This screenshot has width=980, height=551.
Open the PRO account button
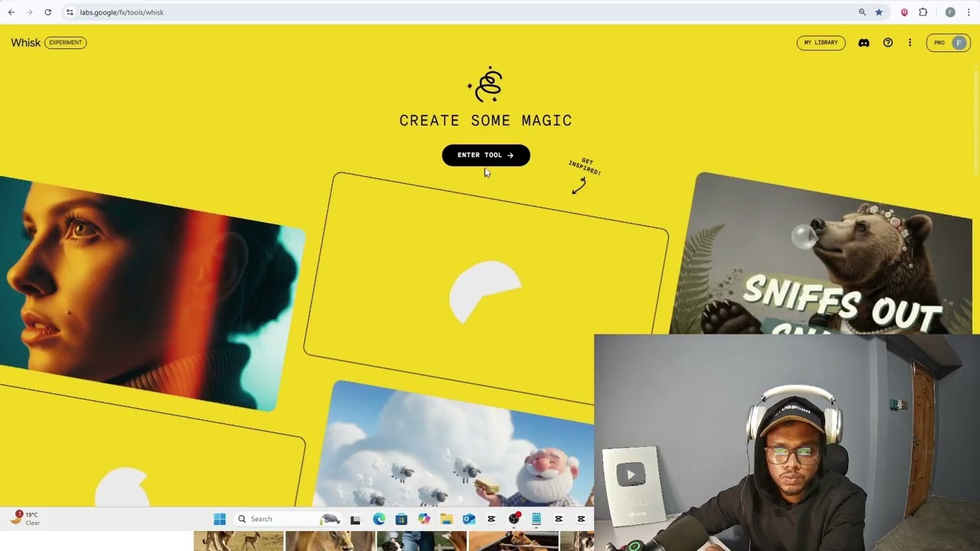(949, 43)
